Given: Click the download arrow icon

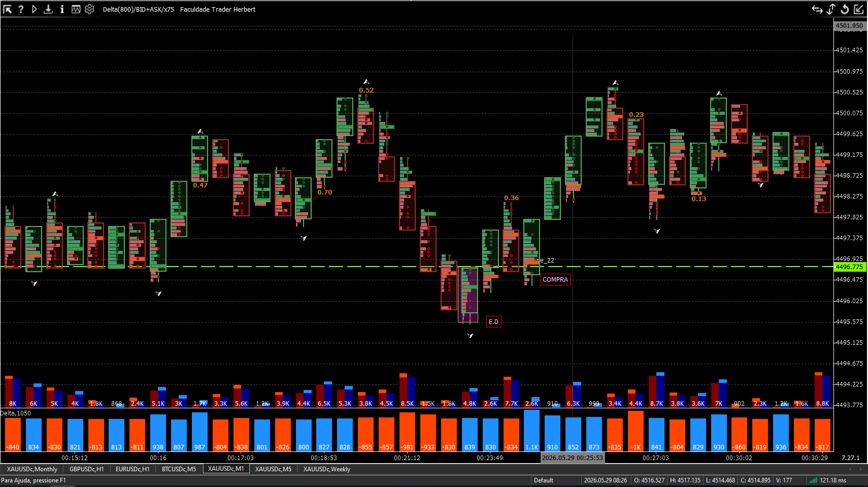Looking at the screenshot, I should pos(48,9).
